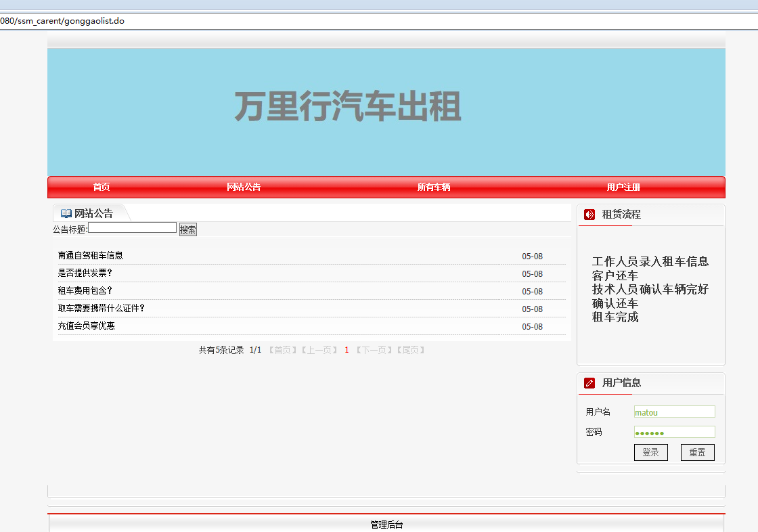Open the 所有车辆 navigation item
The image size is (758, 532).
pyautogui.click(x=433, y=187)
